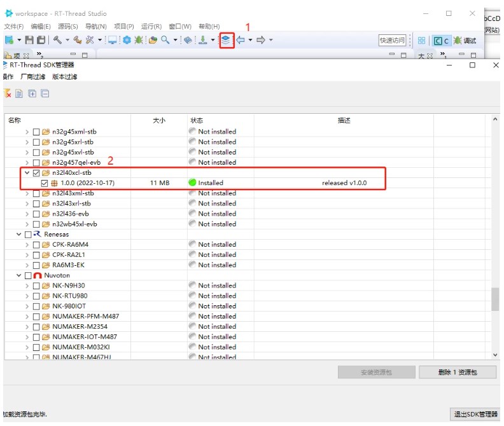This screenshot has height=426, width=504.
Task: Expand the n32g457qel-evb node
Action: [27, 163]
